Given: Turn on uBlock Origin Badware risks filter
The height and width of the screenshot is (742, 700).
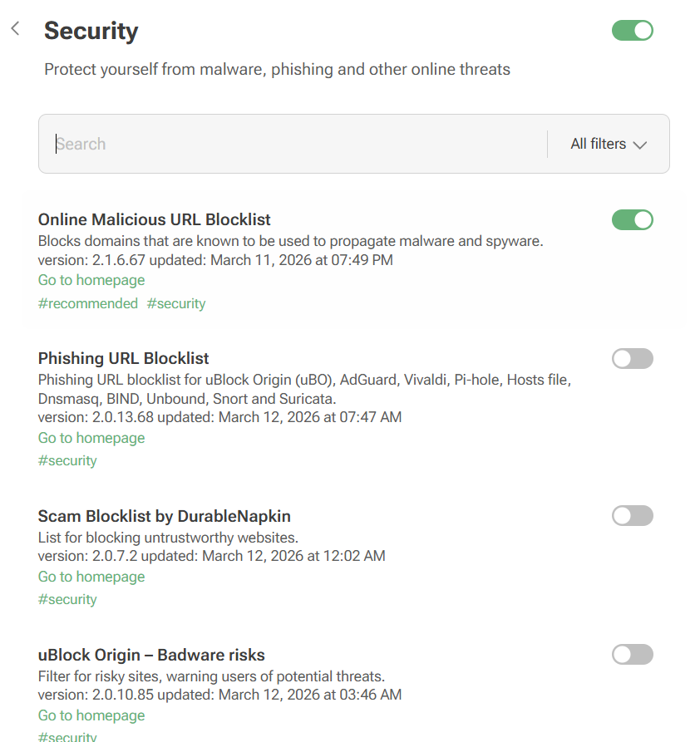Looking at the screenshot, I should click(632, 654).
